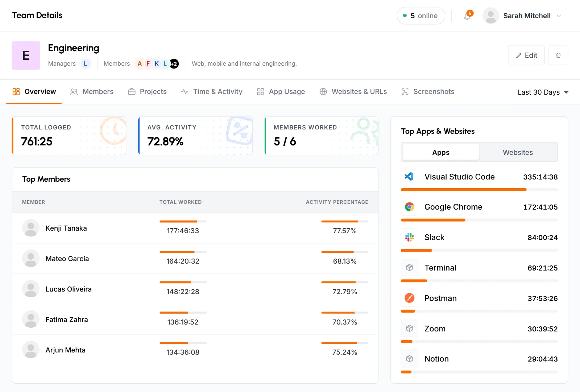
Task: Click the Slack app icon
Action: point(409,238)
